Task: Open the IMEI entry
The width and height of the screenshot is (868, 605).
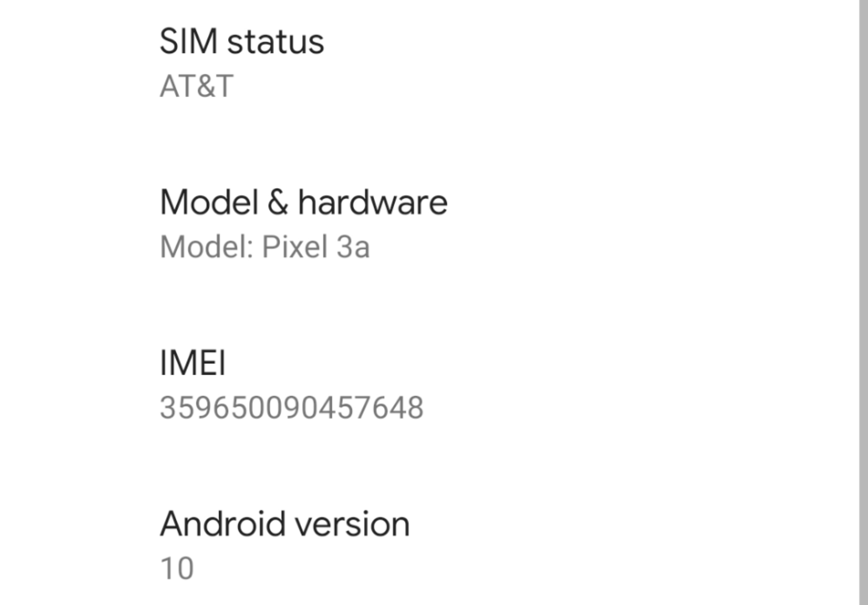Action: (192, 362)
